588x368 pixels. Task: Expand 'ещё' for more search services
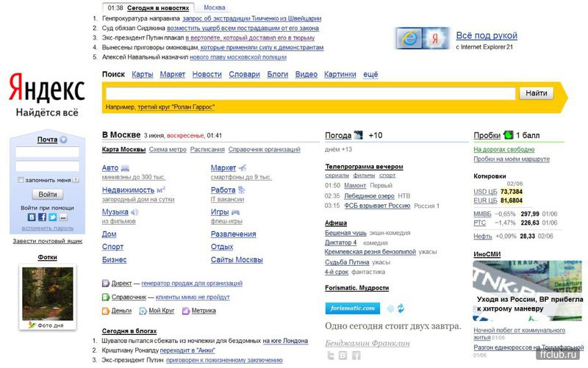tap(370, 74)
